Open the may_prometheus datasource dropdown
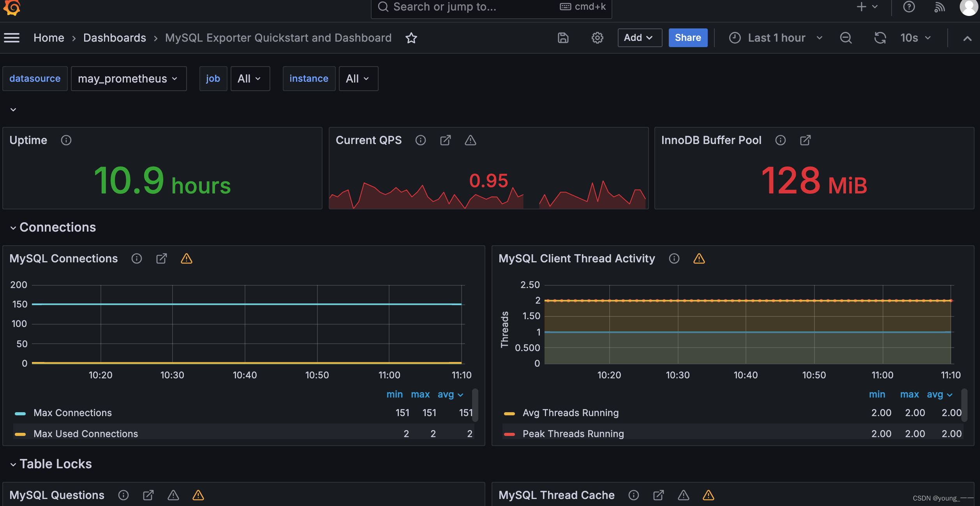The height and width of the screenshot is (506, 980). point(129,79)
